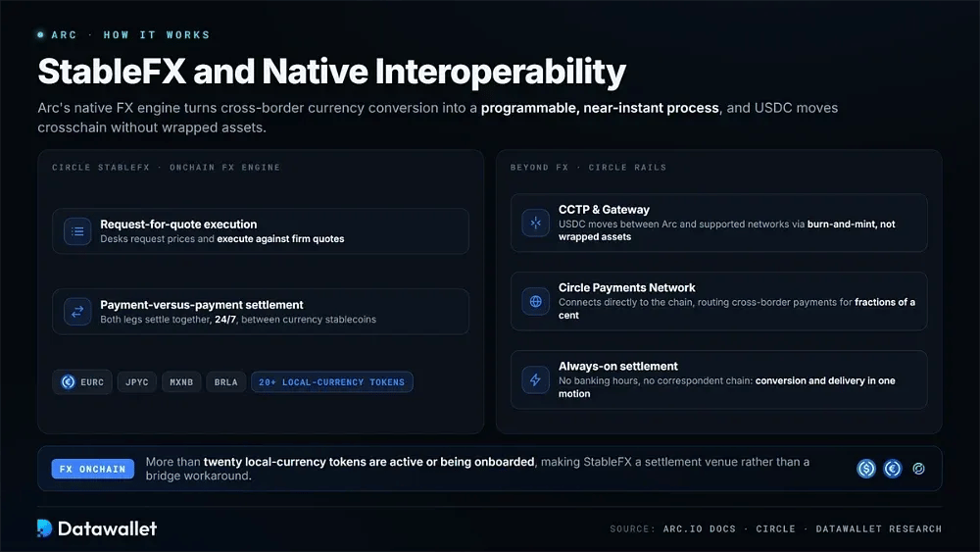Click 'programmable, near-instant process' bold text
The height and width of the screenshot is (552, 980).
tap(600, 108)
